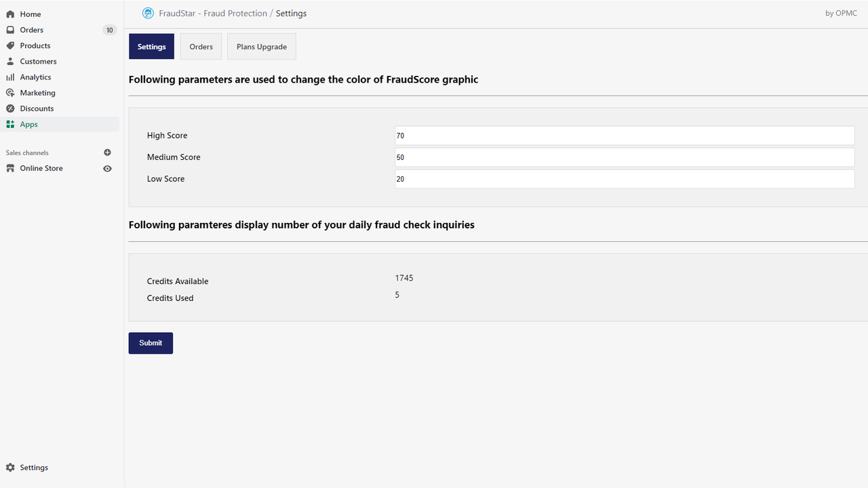Select the Home icon in the sidebar
868x488 pixels.
click(10, 14)
